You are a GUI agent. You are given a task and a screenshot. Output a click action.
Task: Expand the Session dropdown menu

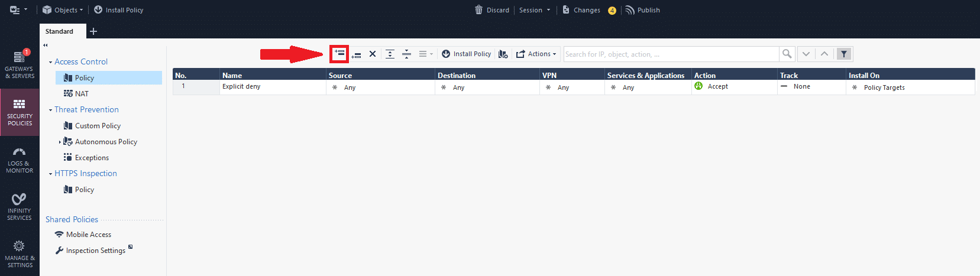click(x=535, y=10)
